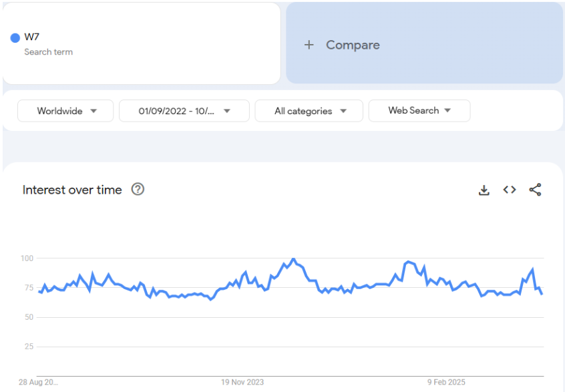Viewport: 565px width, 392px height.
Task: Click the Interest over time heading
Action: [x=72, y=190]
